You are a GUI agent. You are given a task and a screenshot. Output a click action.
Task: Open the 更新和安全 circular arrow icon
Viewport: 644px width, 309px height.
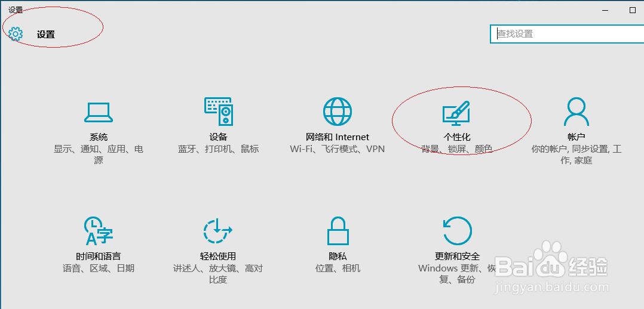457,231
